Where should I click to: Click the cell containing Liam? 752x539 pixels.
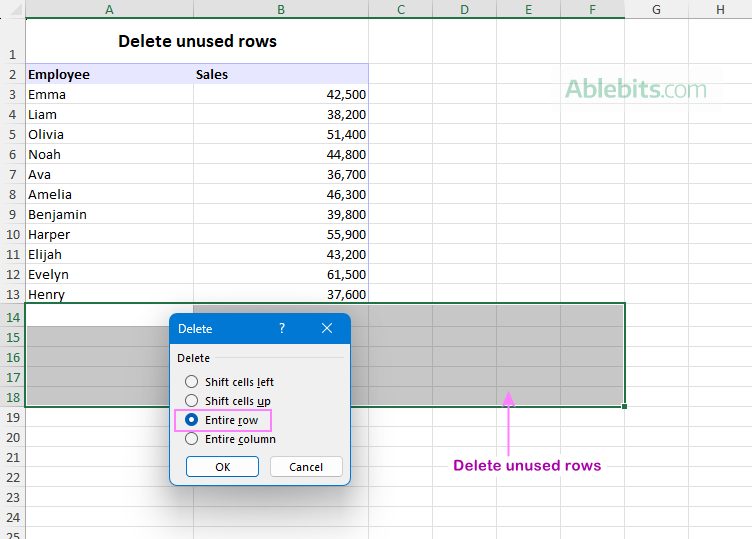pos(109,114)
